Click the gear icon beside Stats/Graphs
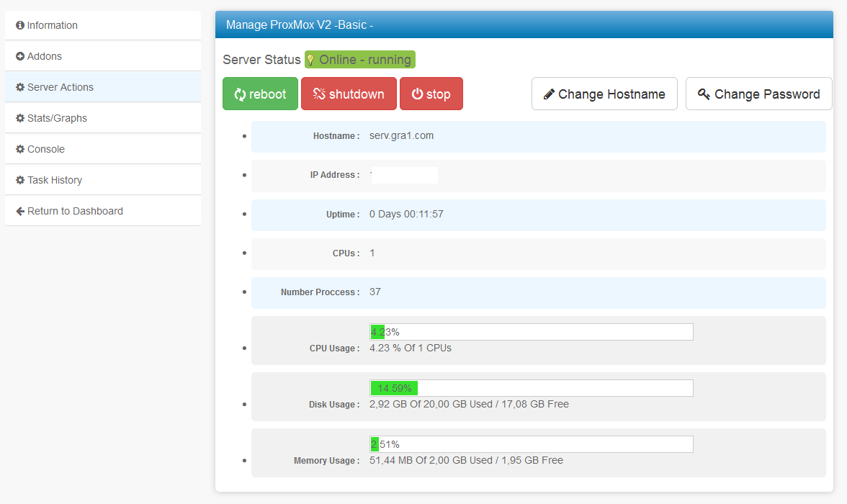The height and width of the screenshot is (504, 847). [x=20, y=118]
